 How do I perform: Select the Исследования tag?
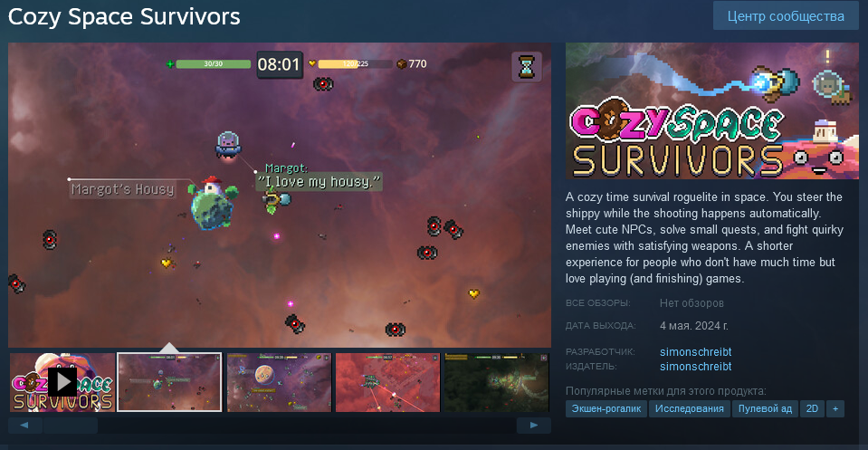[689, 408]
